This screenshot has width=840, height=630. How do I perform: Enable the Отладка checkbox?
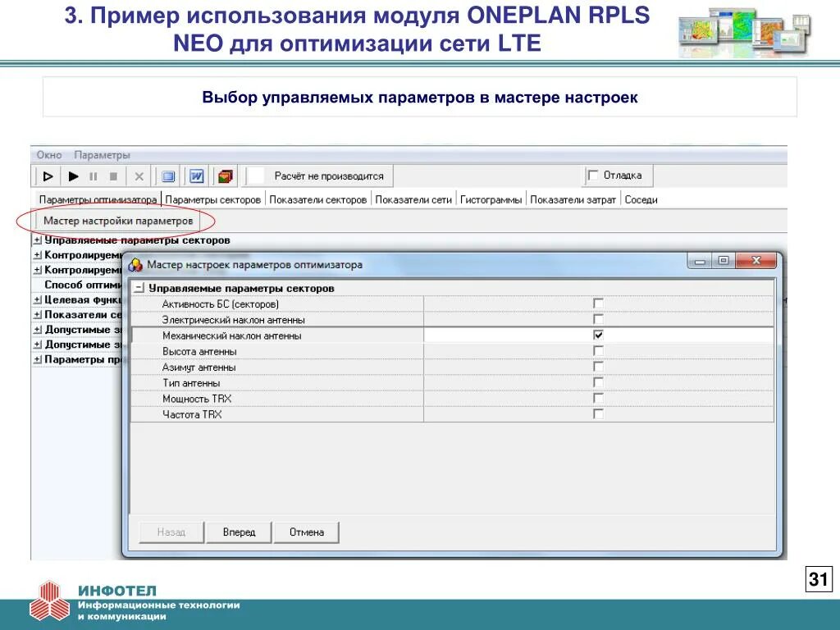593,176
